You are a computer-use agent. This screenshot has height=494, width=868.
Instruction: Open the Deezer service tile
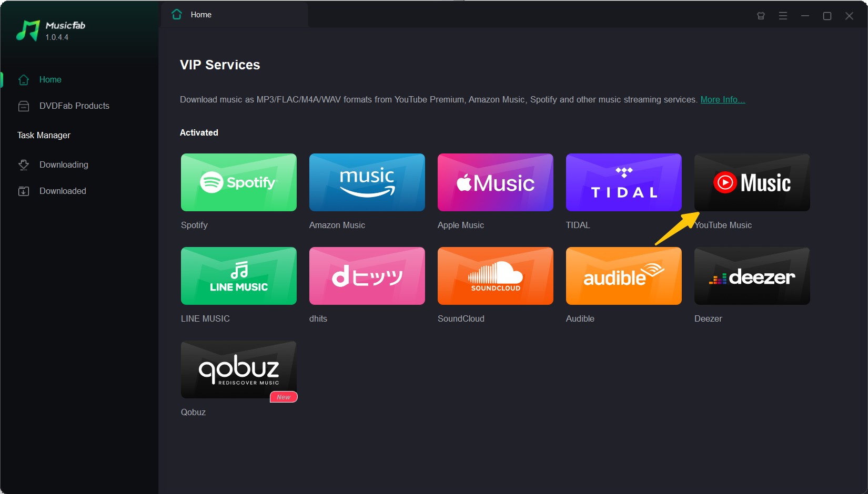752,276
